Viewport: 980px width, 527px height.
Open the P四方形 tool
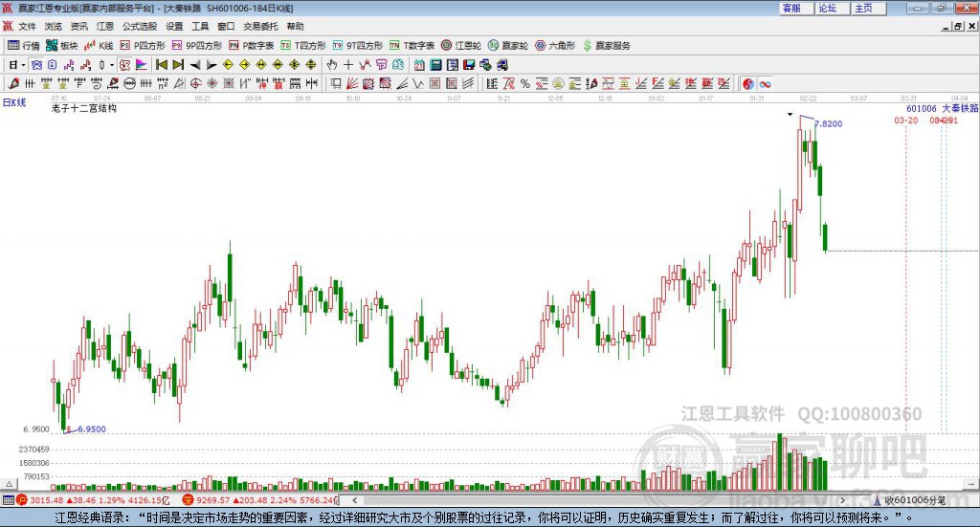click(143, 46)
